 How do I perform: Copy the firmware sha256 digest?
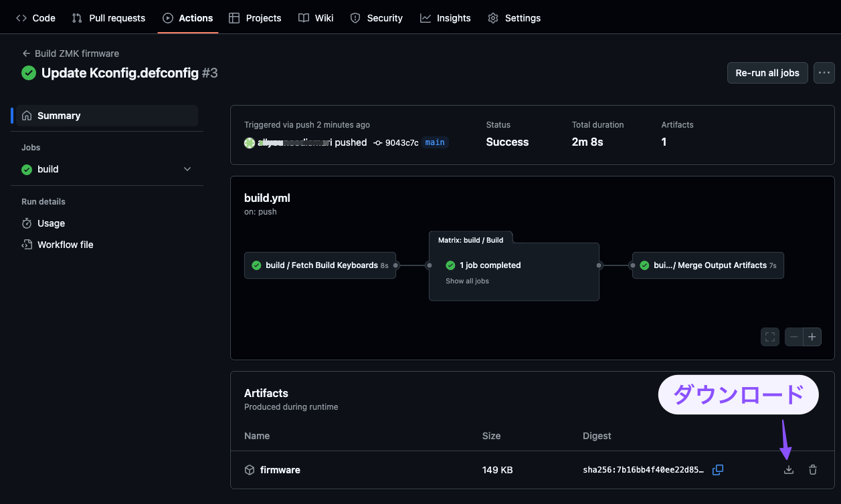[x=718, y=470]
